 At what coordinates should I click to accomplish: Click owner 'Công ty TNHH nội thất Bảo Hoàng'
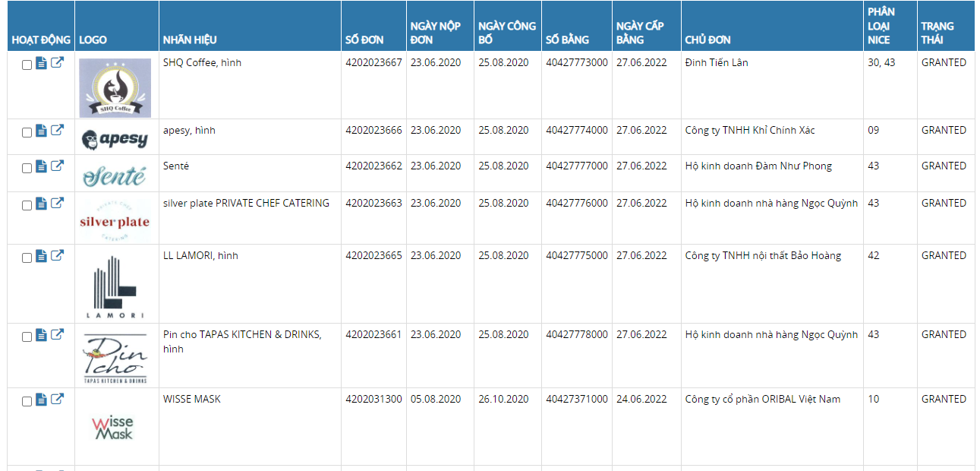point(763,256)
